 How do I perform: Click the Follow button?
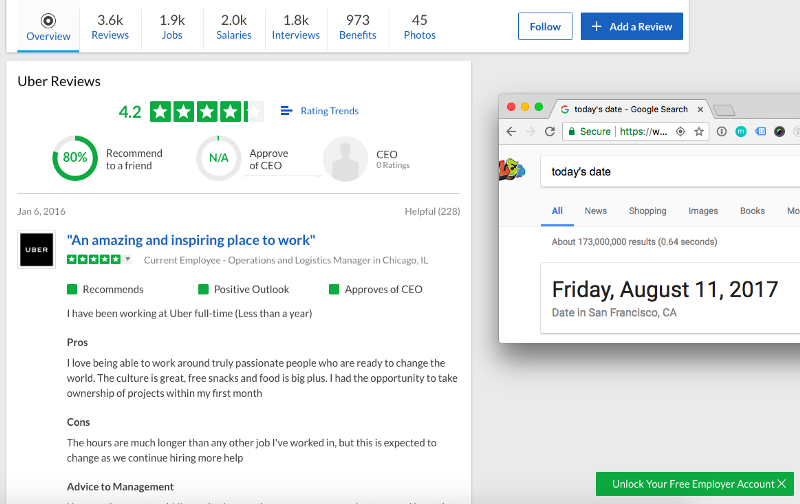coord(545,27)
